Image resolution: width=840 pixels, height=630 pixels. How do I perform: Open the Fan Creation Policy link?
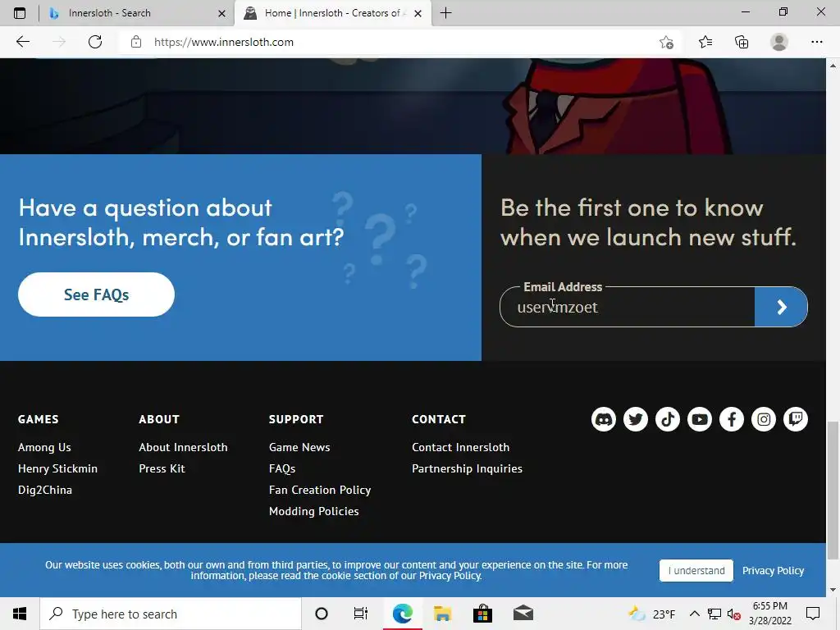click(x=320, y=490)
